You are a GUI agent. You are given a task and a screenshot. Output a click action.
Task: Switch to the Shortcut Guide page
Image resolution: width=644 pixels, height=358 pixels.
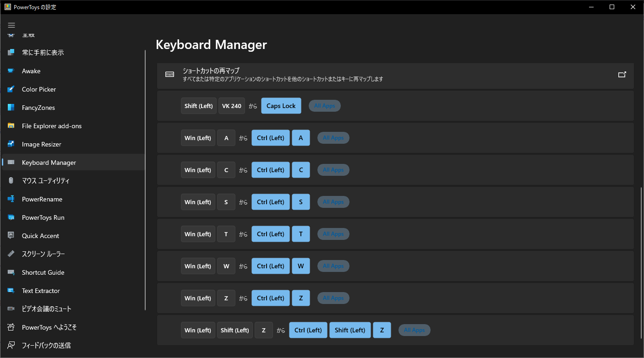point(43,272)
